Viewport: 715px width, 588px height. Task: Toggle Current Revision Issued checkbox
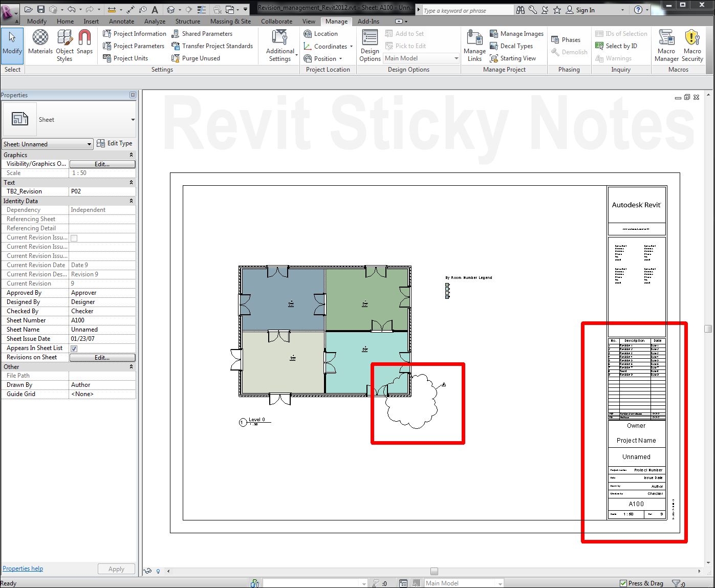74,238
